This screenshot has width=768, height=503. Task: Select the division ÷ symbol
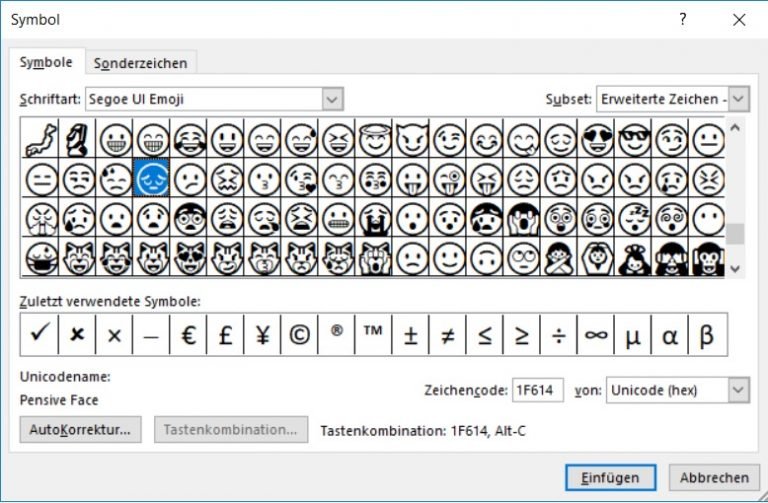tap(559, 335)
